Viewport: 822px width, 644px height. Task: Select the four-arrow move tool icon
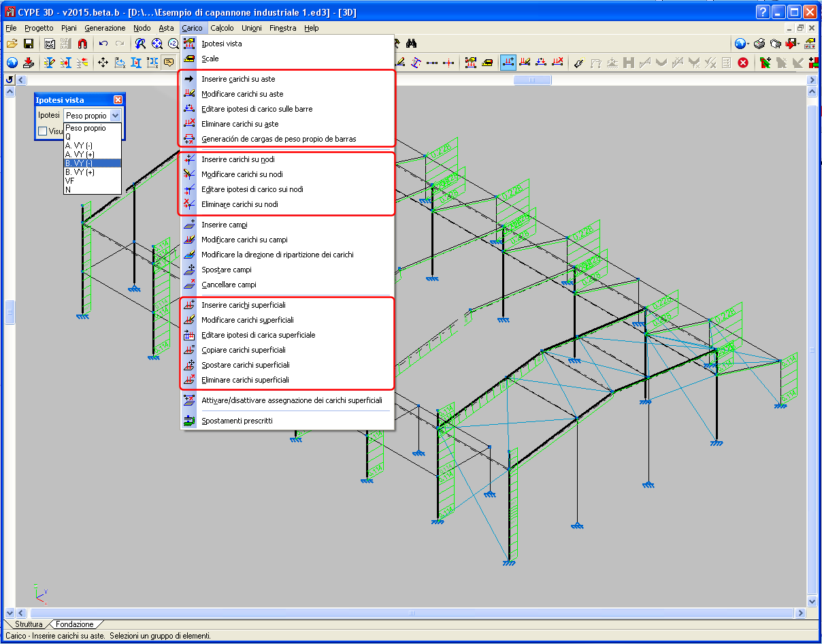click(x=103, y=63)
